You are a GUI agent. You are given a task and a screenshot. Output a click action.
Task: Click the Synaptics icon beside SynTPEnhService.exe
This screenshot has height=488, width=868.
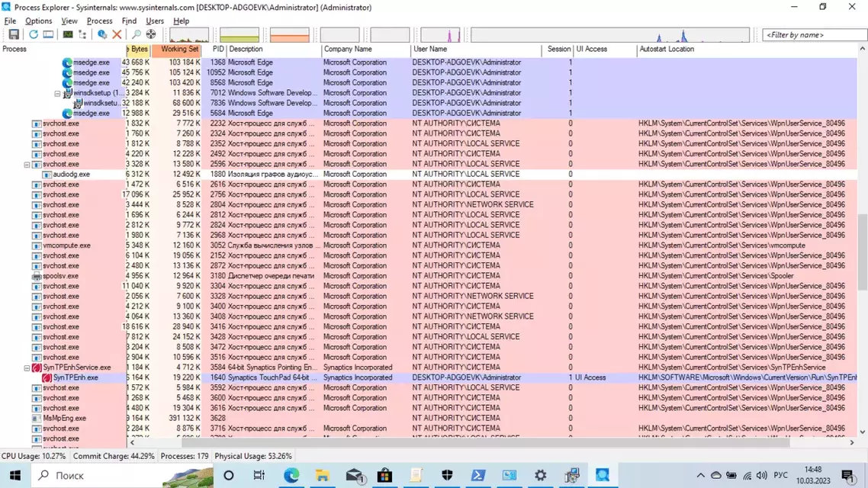tap(37, 368)
